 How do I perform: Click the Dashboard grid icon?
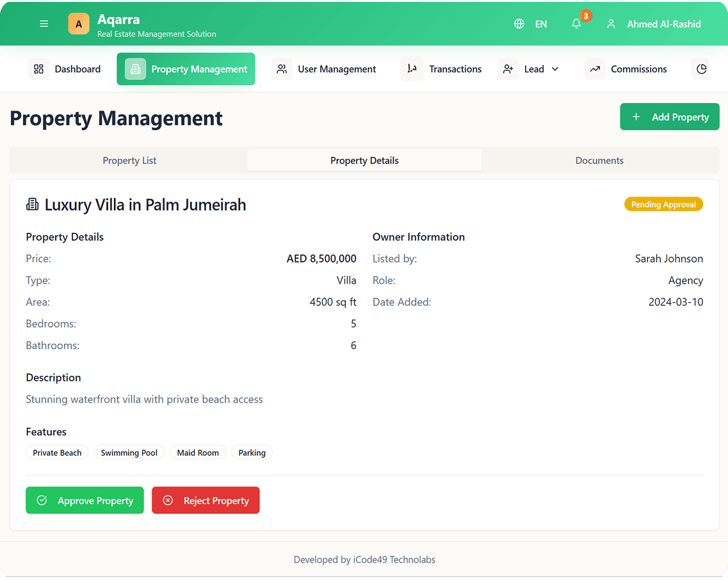click(x=38, y=68)
